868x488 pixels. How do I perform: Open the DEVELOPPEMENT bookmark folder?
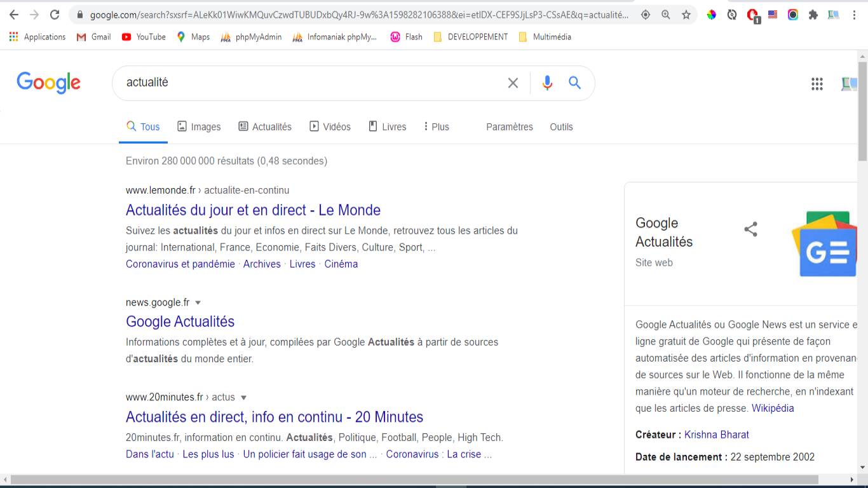pyautogui.click(x=470, y=37)
